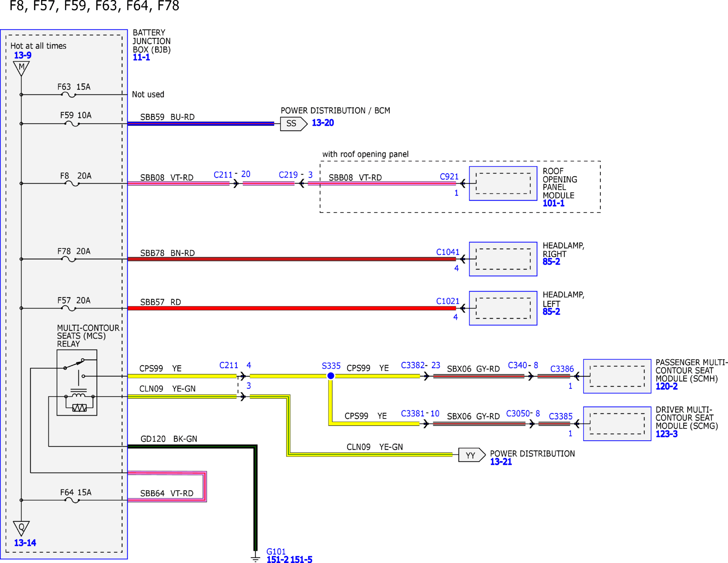Click the F64 15A fuse symbol

(x=72, y=500)
